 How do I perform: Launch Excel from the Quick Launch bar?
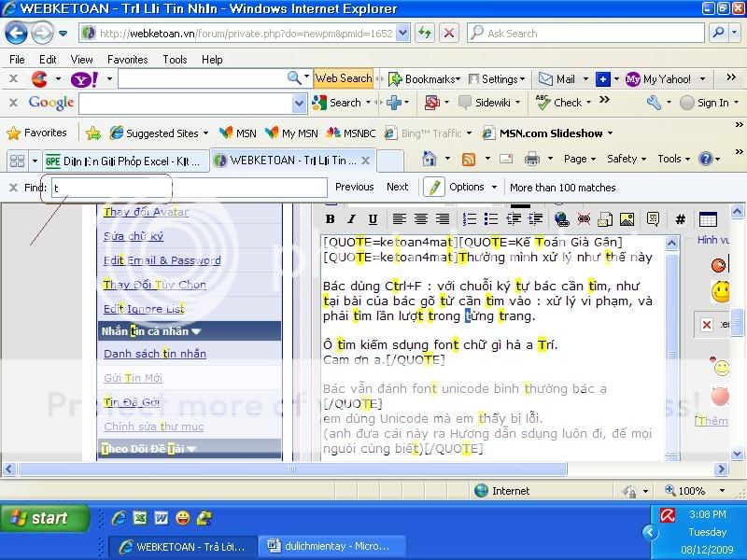click(139, 517)
